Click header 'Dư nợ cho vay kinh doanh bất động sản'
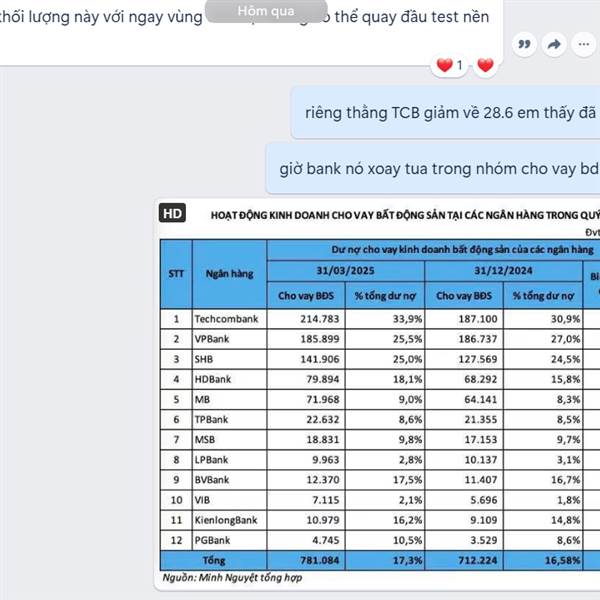The image size is (600, 600). (x=462, y=250)
